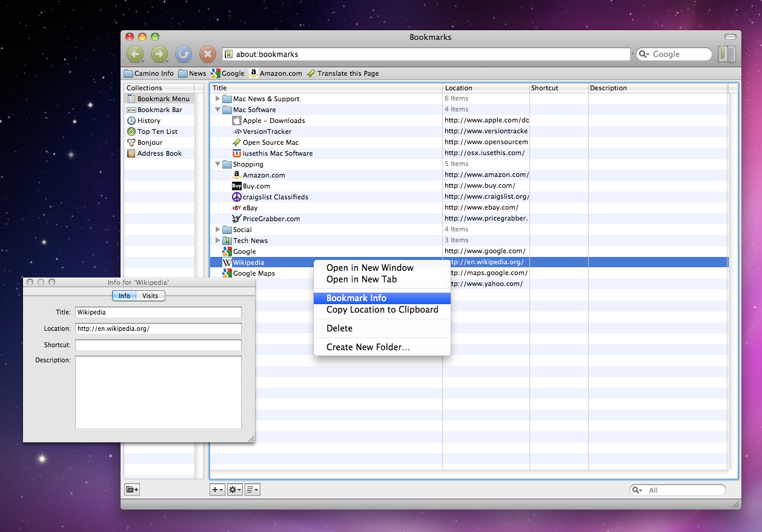Image resolution: width=762 pixels, height=532 pixels.
Task: Click the Description text area in Info window
Action: click(x=158, y=392)
